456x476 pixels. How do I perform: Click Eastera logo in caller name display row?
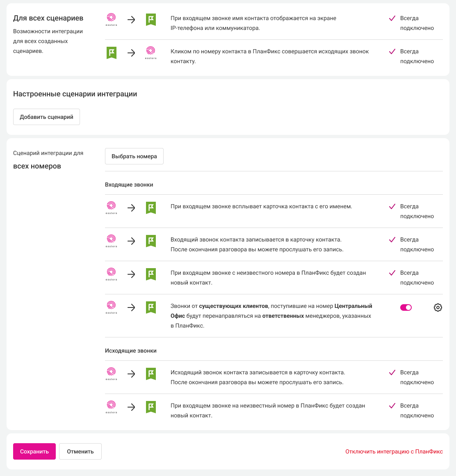click(x=111, y=19)
